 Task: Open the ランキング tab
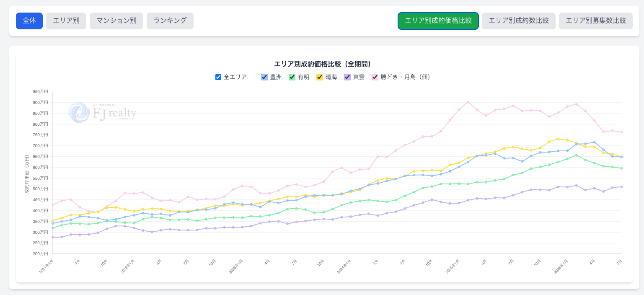click(x=170, y=21)
